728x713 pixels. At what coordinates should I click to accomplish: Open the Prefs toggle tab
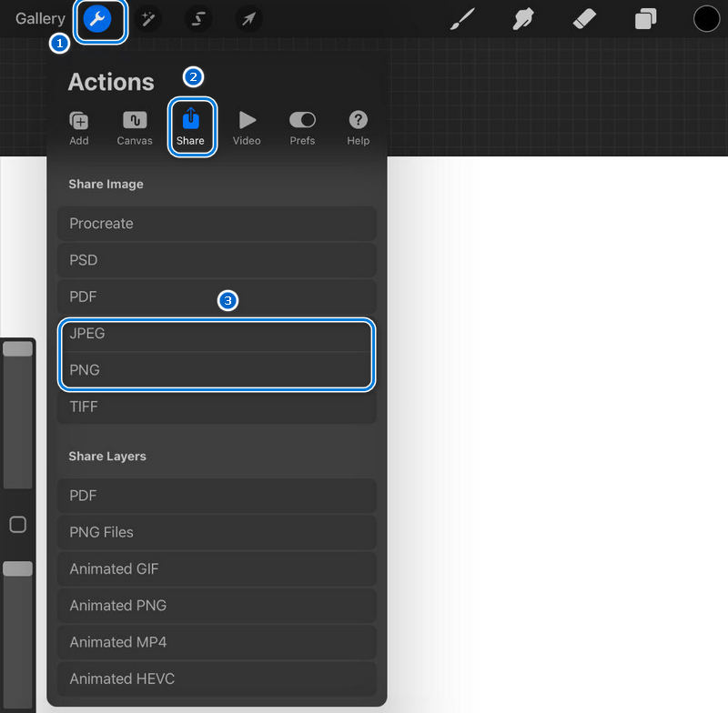click(x=302, y=128)
